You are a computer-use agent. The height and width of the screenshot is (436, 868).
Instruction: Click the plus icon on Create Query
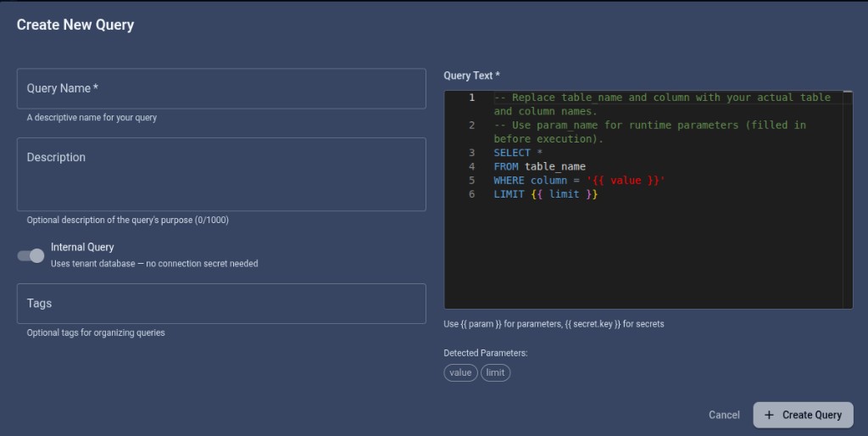tap(769, 415)
